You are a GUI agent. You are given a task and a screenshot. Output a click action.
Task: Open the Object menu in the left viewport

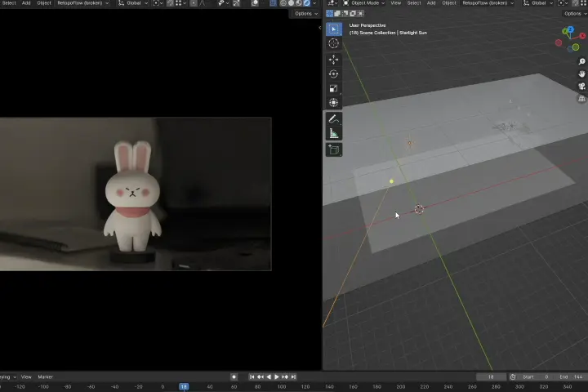(x=44, y=3)
